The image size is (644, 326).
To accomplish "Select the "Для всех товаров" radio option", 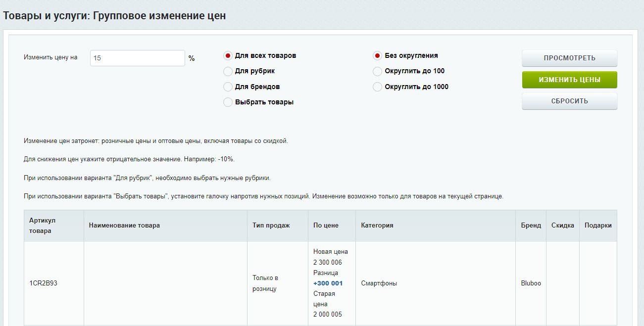I will (228, 56).
